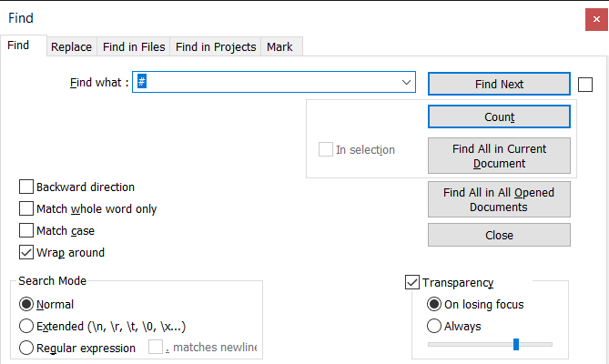The height and width of the screenshot is (364, 609).
Task: Expand the Find what history dropdown
Action: [x=406, y=82]
